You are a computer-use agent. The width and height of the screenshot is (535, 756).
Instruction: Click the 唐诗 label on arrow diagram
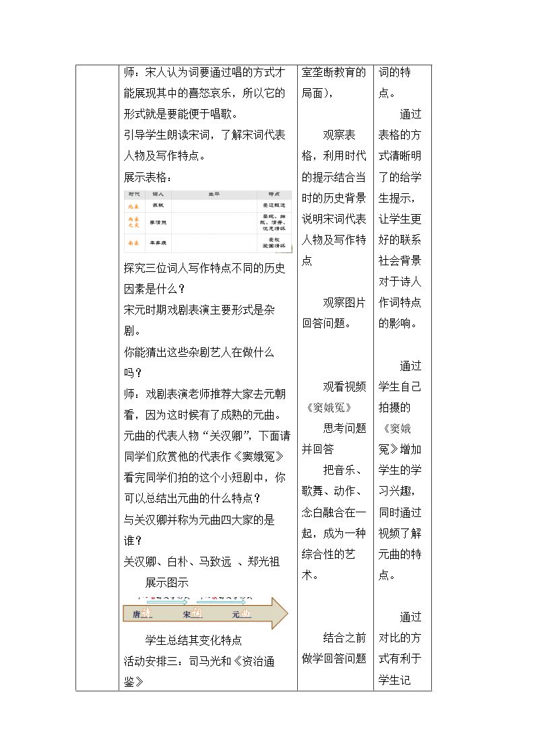click(x=141, y=613)
